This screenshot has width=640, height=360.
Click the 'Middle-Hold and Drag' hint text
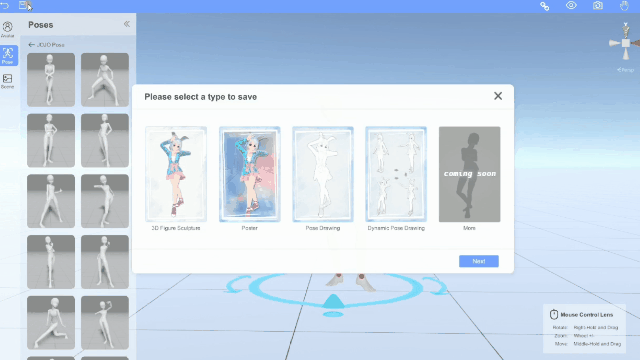597,344
